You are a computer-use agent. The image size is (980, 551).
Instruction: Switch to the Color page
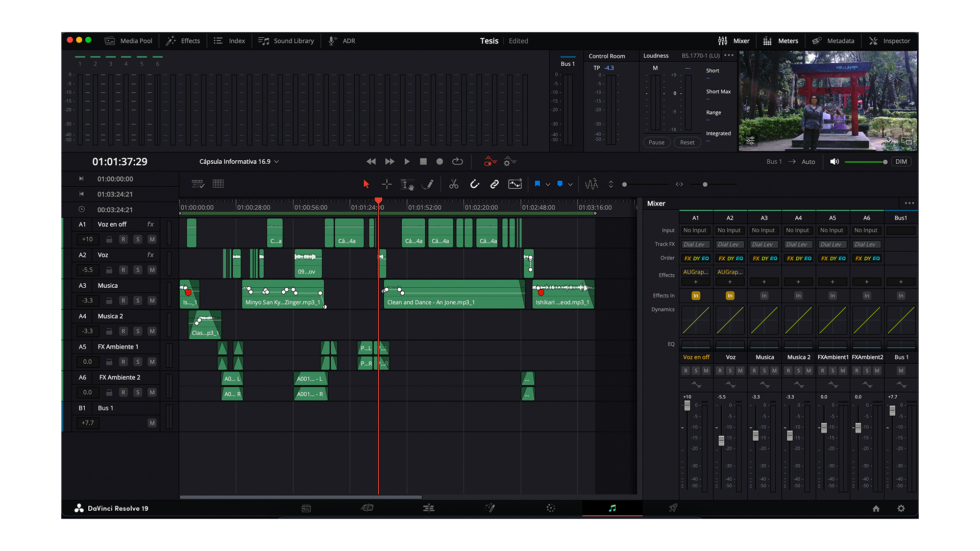point(550,508)
